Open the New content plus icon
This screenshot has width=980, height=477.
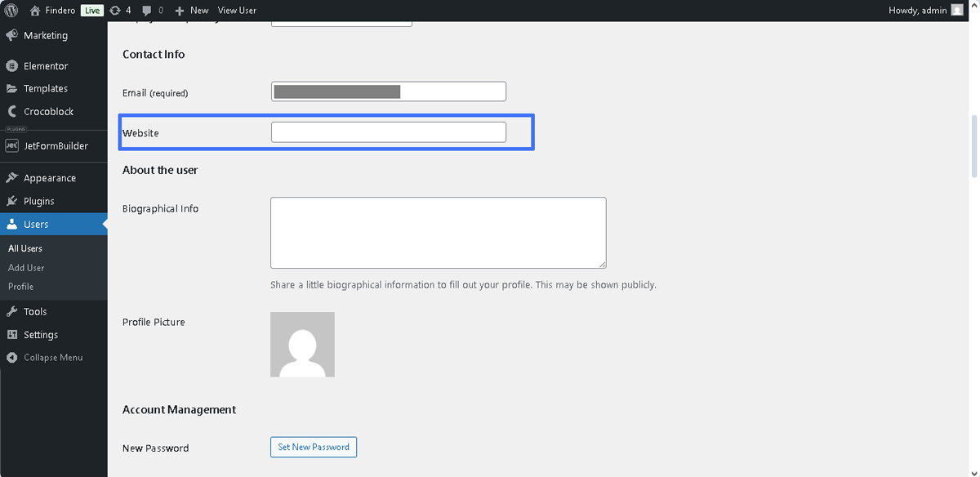(x=180, y=11)
